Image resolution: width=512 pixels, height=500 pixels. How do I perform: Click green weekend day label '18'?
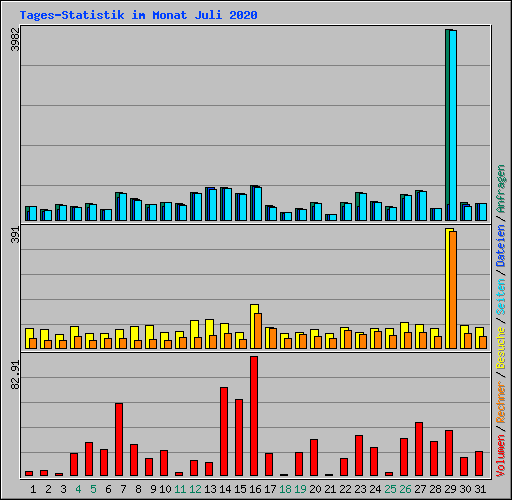pyautogui.click(x=285, y=489)
